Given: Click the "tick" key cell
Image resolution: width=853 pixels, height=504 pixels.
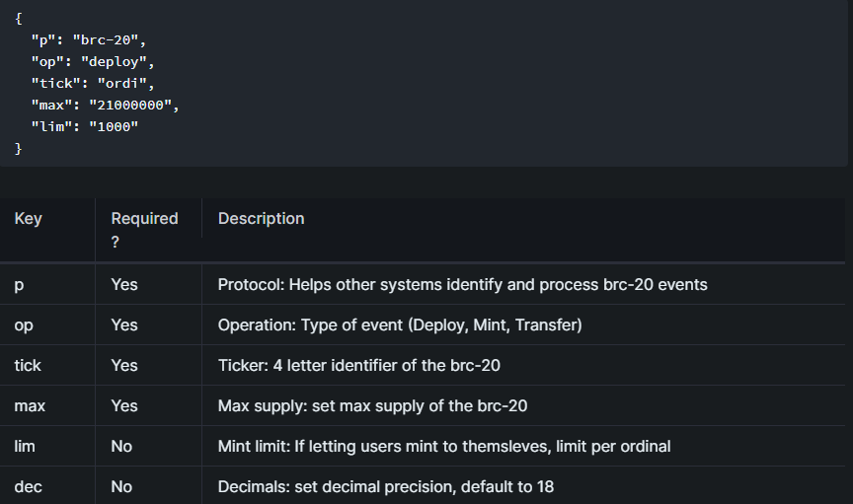Looking at the screenshot, I should click(x=28, y=366).
